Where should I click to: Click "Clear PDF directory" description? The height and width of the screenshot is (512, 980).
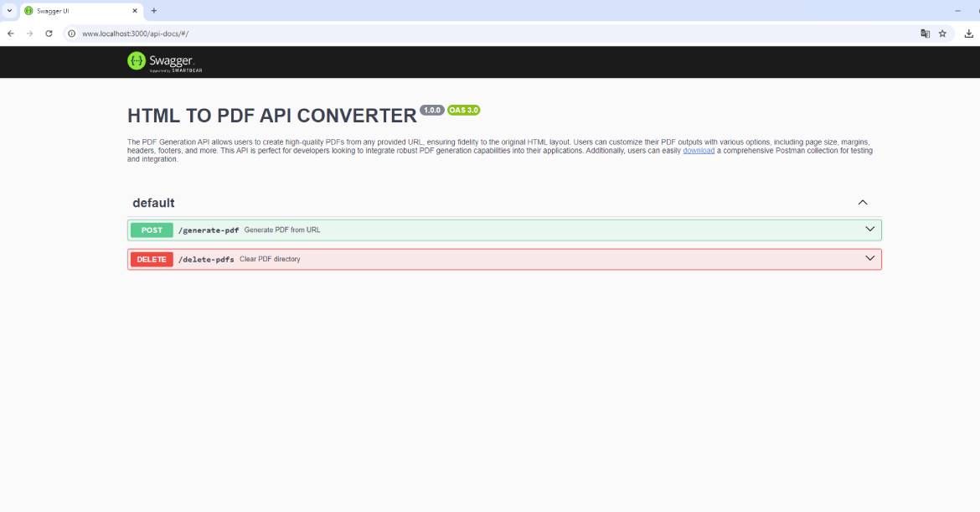coord(270,259)
